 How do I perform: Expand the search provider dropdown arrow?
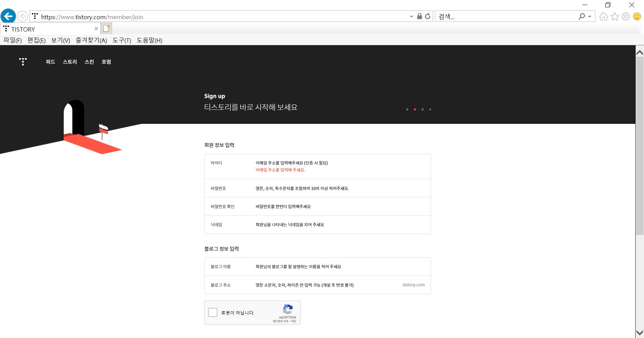tap(590, 16)
